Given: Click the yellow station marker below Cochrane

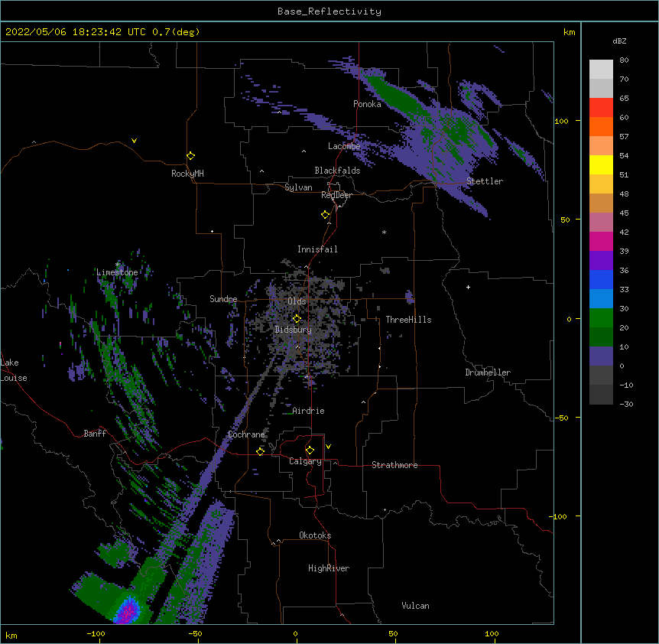Looking at the screenshot, I should (x=260, y=451).
